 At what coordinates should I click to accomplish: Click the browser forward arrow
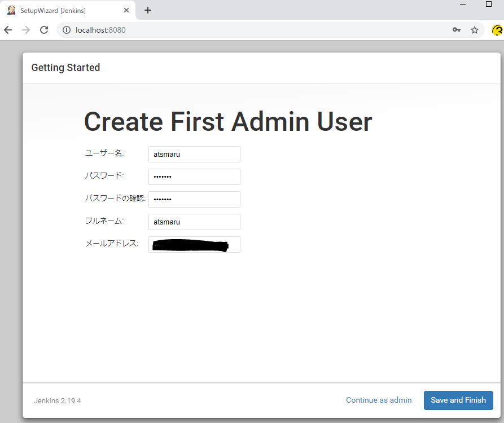26,30
